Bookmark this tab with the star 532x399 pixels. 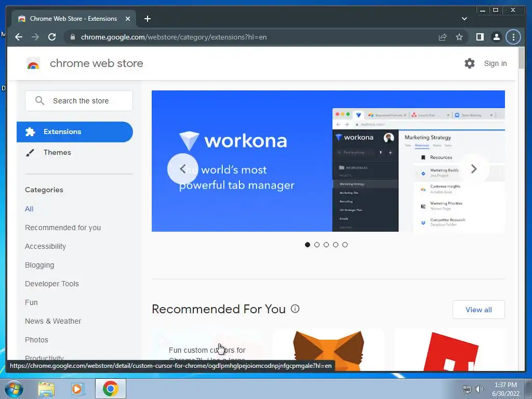pos(459,37)
